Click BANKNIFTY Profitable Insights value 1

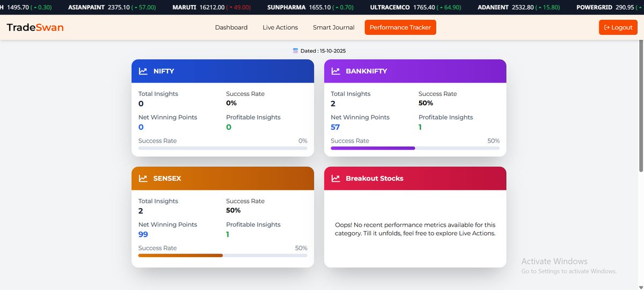pyautogui.click(x=420, y=127)
